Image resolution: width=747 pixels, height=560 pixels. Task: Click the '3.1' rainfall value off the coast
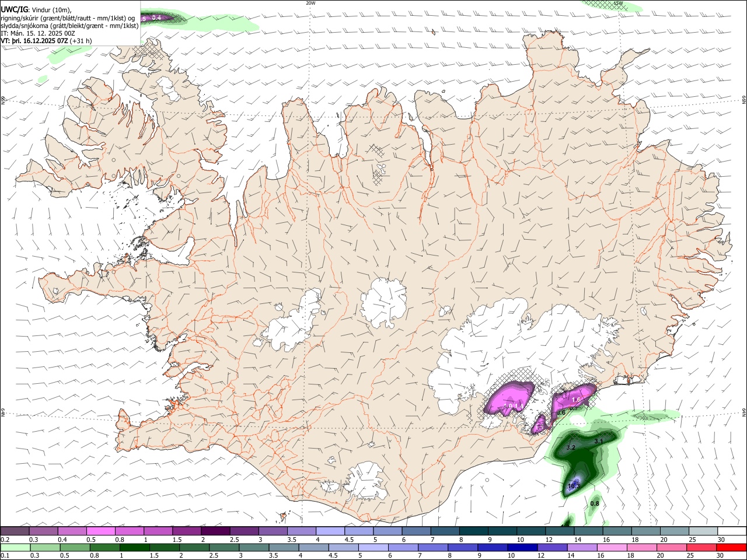[598, 442]
